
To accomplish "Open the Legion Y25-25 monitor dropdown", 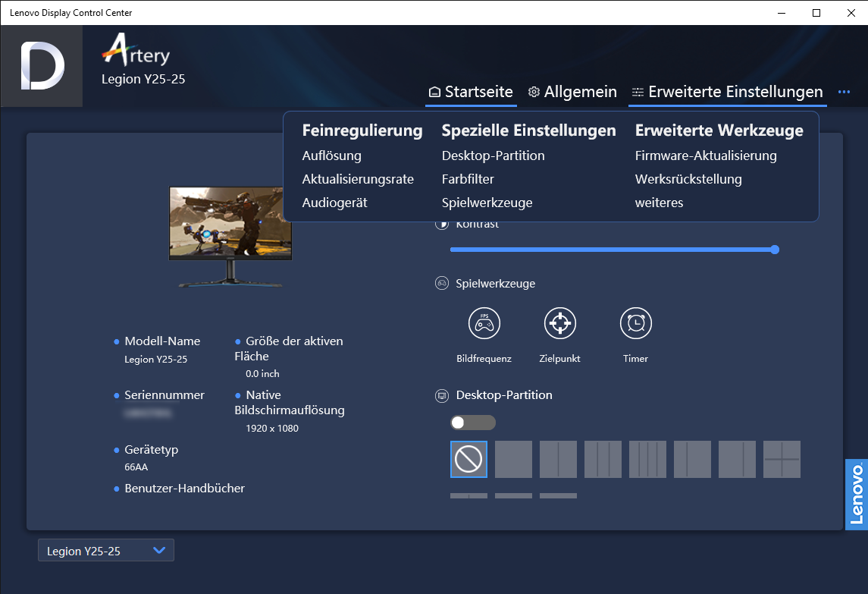I will coord(105,551).
